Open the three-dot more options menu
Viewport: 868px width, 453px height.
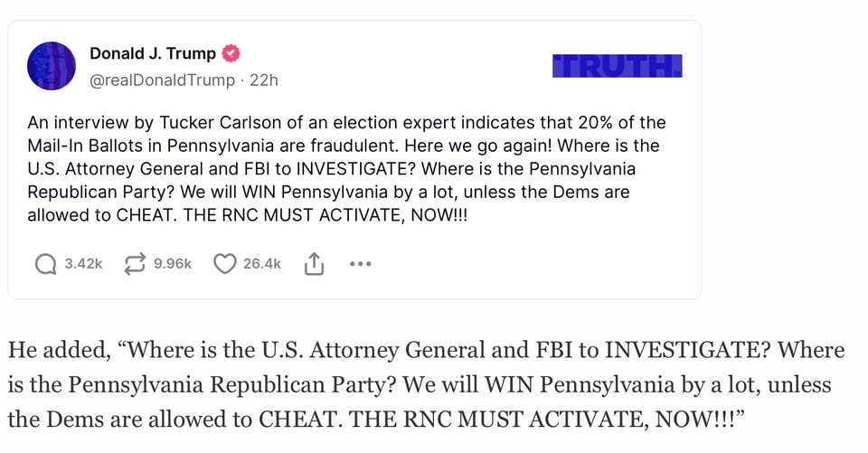360,264
